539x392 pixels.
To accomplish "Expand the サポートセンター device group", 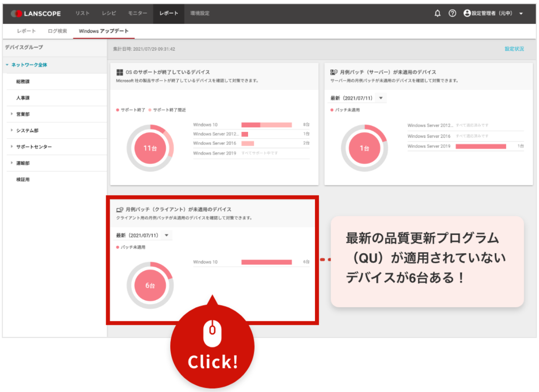I will point(12,147).
